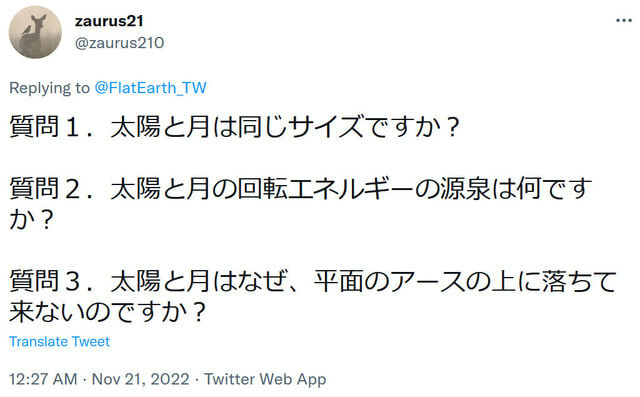
Task: Click the question text 太陽と月は同じサイズですか？
Action: point(285,127)
